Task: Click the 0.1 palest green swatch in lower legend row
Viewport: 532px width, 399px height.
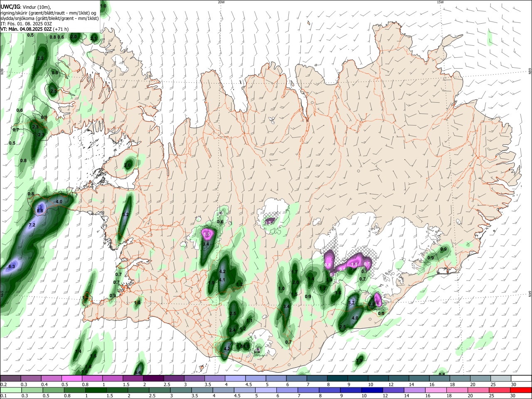Action: coord(11,390)
